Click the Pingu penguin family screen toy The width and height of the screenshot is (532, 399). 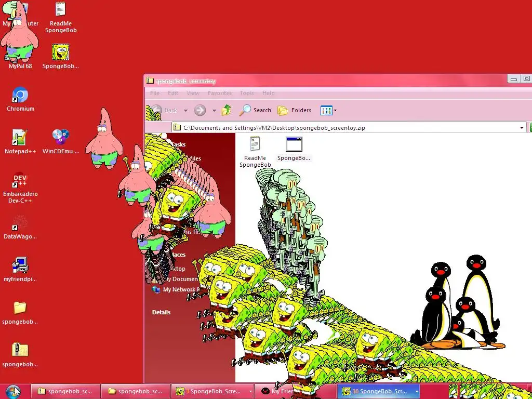pos(457,303)
